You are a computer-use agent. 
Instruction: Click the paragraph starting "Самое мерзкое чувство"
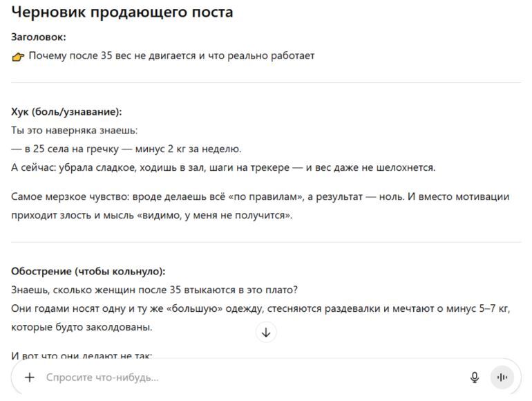pos(260,197)
